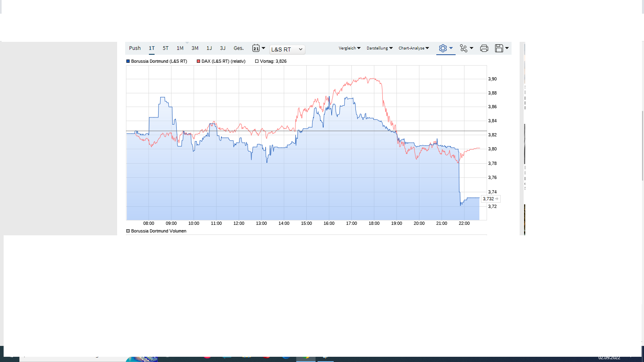644x362 pixels.
Task: Select the 3J three-year timeframe
Action: click(223, 48)
